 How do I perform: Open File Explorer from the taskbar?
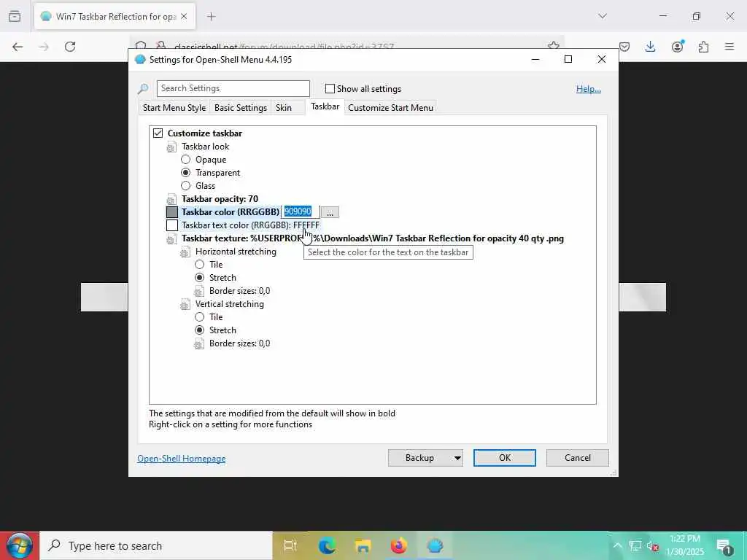pyautogui.click(x=363, y=545)
